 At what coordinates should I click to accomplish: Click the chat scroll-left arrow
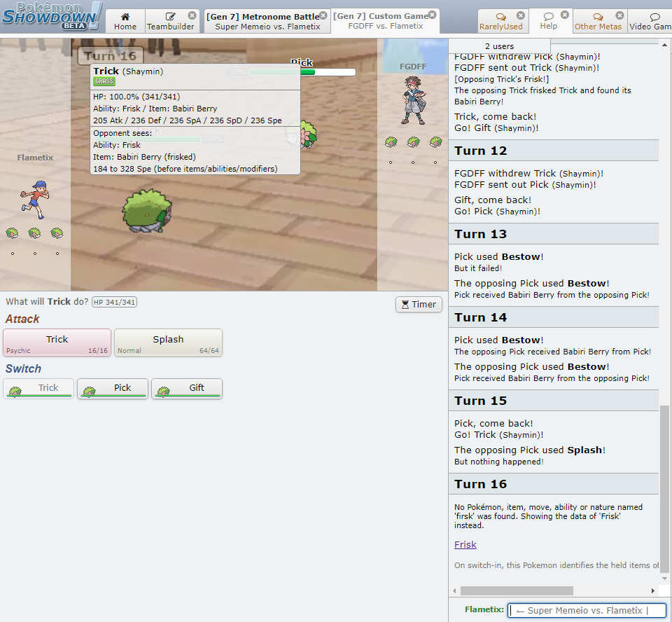(455, 590)
